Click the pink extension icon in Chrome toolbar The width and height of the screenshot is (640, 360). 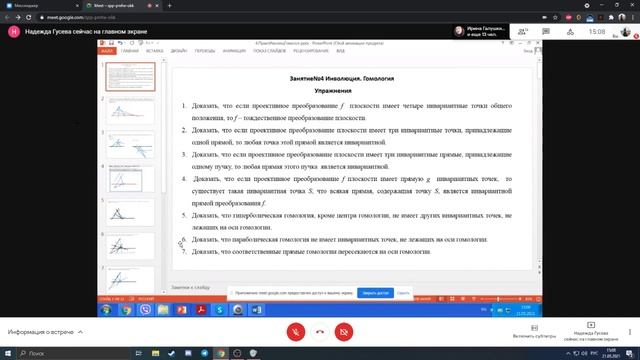pyautogui.click(x=569, y=18)
